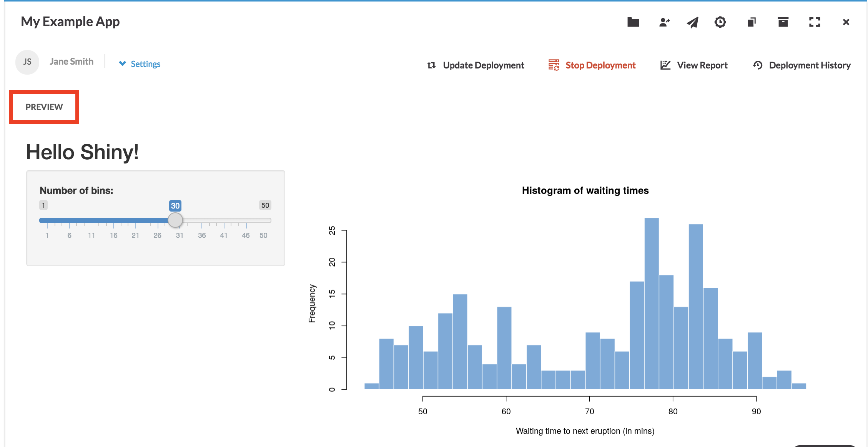This screenshot has height=447, width=868.
Task: Open the View Report link
Action: (x=702, y=65)
